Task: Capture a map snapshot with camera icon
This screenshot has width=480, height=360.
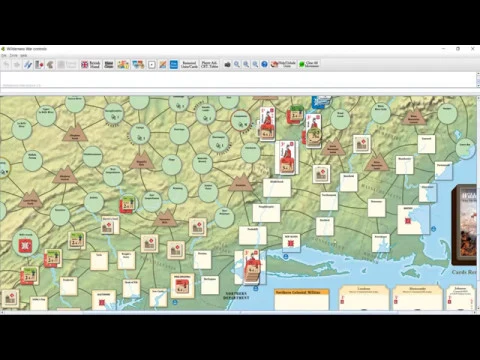Action: (227, 64)
